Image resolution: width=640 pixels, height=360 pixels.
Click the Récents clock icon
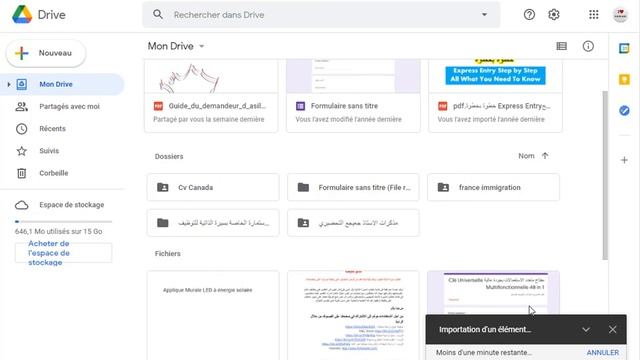pyautogui.click(x=22, y=129)
